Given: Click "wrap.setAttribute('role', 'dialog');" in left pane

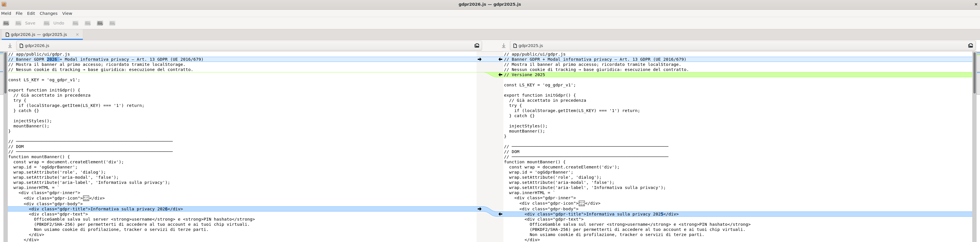Looking at the screenshot, I should pyautogui.click(x=59, y=172).
